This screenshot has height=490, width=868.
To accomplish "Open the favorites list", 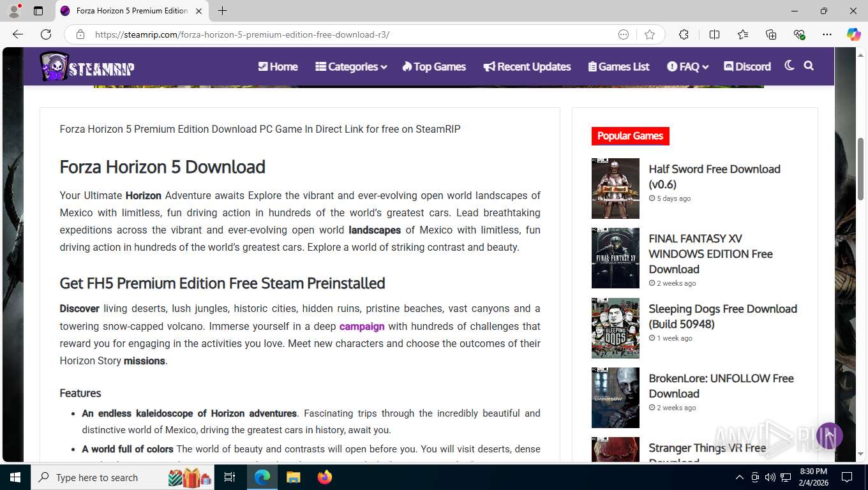I will (743, 34).
